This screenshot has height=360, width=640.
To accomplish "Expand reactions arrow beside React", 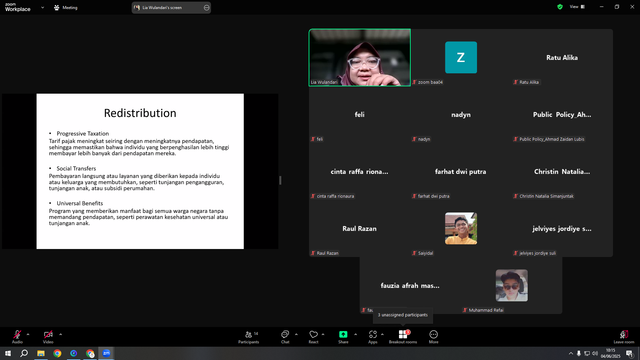I will pyautogui.click(x=323, y=334).
